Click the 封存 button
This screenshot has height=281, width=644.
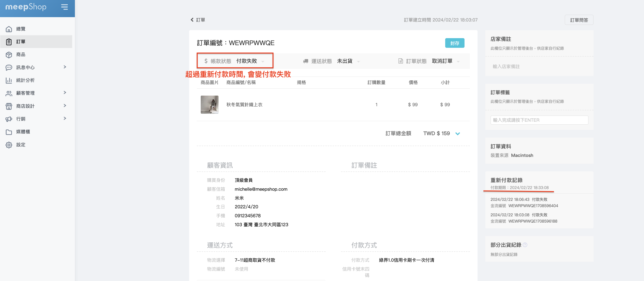455,43
